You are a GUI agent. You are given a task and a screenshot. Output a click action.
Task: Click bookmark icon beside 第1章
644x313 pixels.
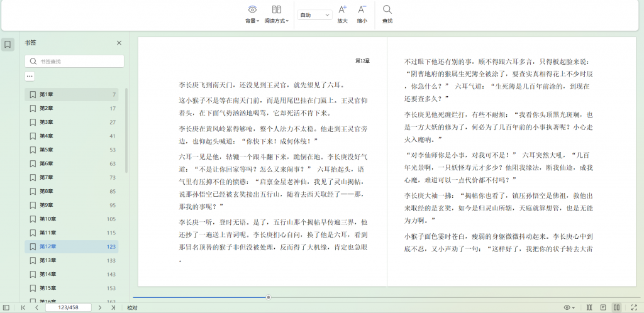click(x=33, y=94)
